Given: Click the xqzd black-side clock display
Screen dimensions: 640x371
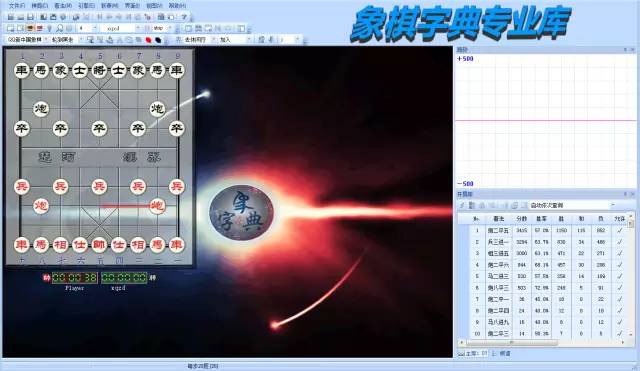Looking at the screenshot, I should point(124,278).
